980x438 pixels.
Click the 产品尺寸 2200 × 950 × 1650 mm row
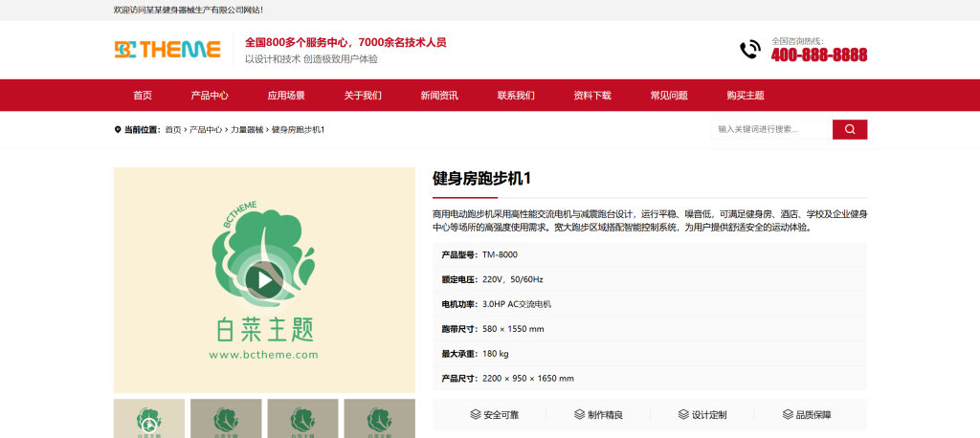coord(650,379)
